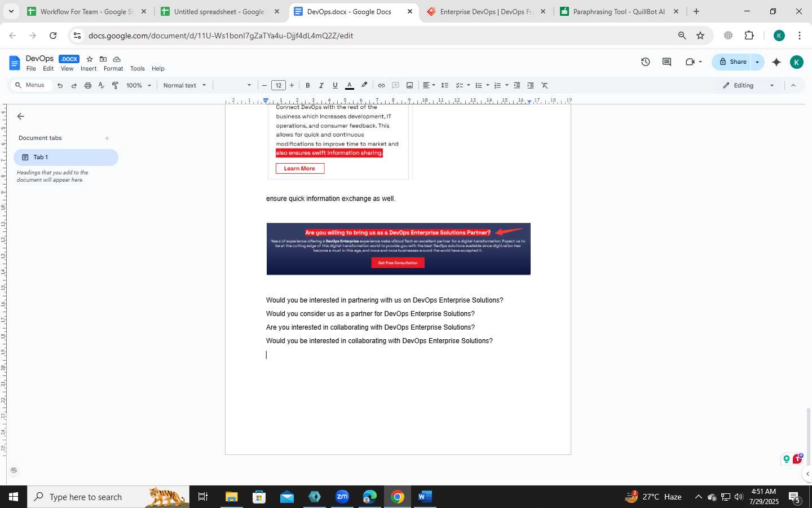The image size is (812, 508).
Task: Open the highlight color picker
Action: 364,85
